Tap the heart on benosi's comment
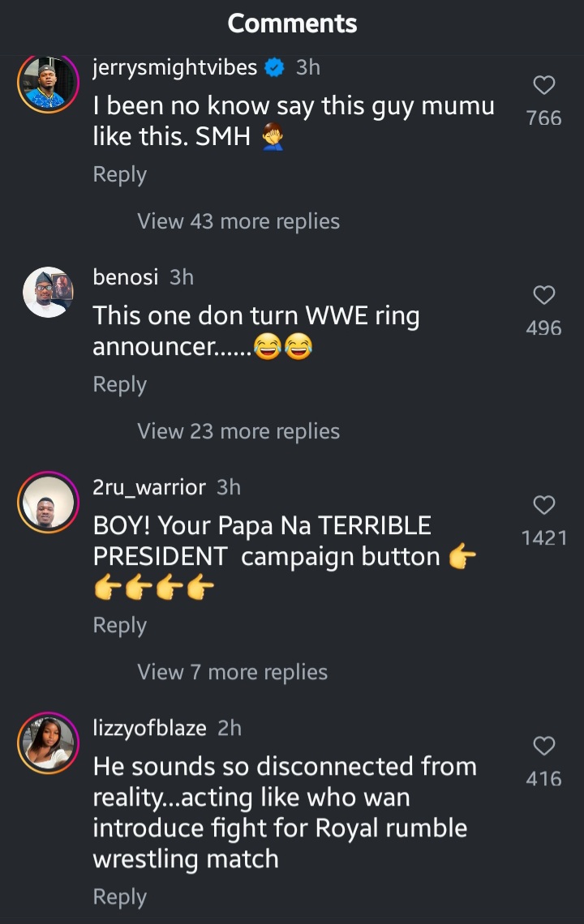This screenshot has height=924, width=584. point(543,295)
